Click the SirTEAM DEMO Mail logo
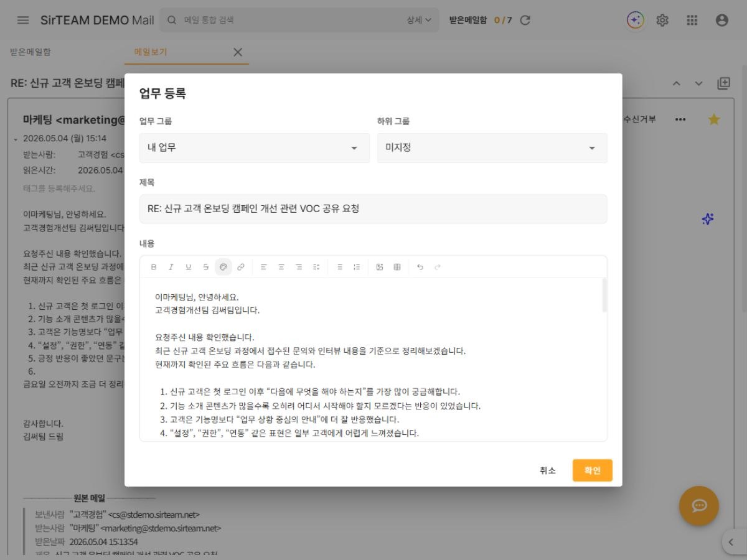This screenshot has width=747, height=560. tap(97, 20)
